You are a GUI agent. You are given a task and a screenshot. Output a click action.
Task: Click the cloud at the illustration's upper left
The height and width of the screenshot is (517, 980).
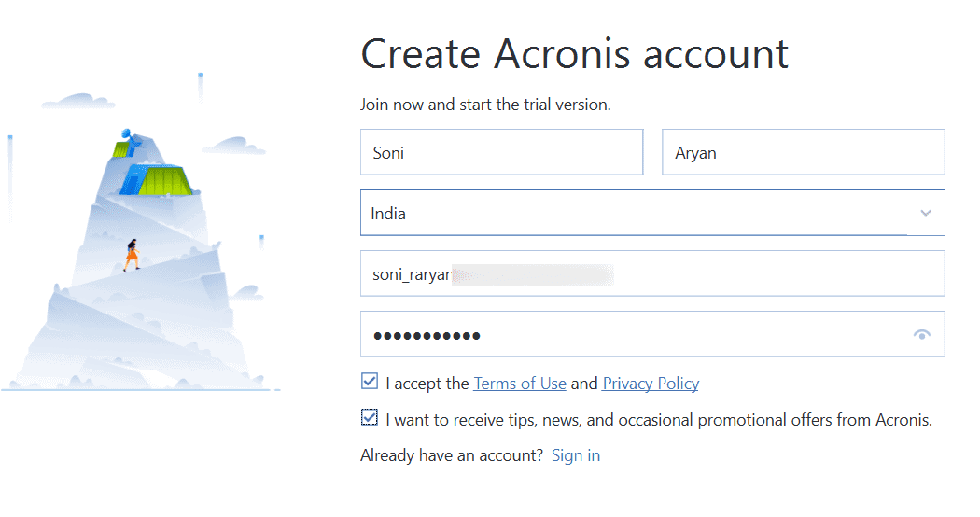pyautogui.click(x=77, y=101)
